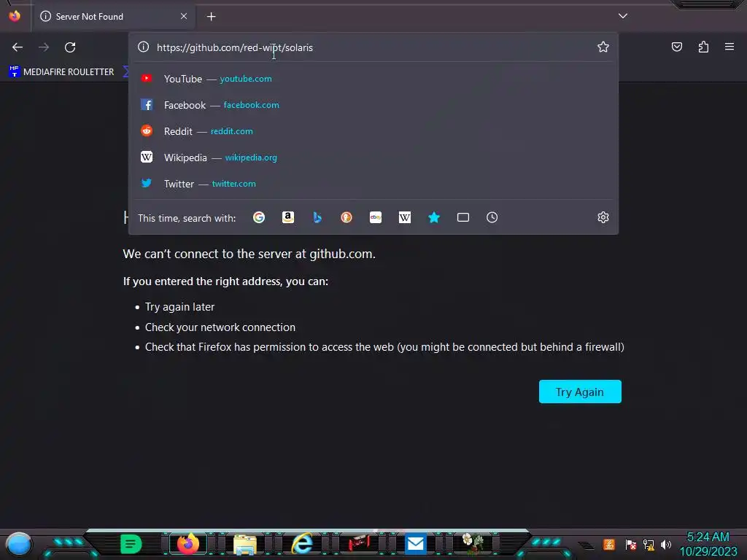747x560 pixels.
Task: Click the site information icon in address bar
Action: pos(144,47)
